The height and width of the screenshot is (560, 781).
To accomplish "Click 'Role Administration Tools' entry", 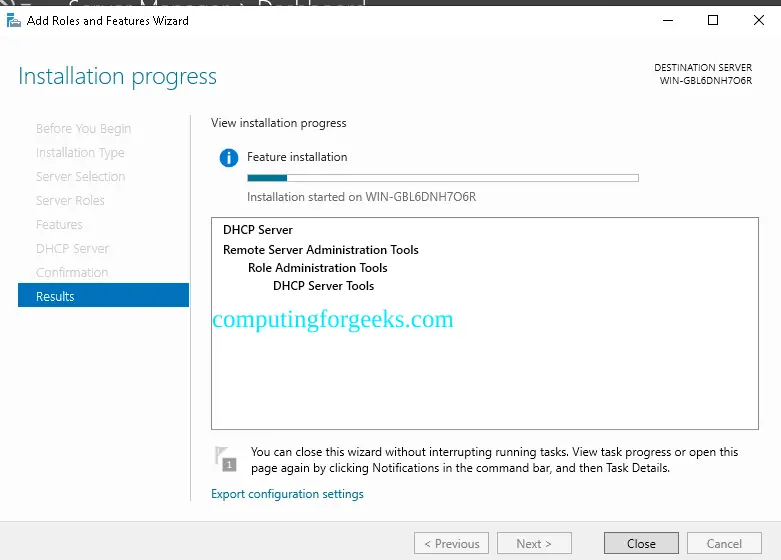I will pyautogui.click(x=318, y=268).
